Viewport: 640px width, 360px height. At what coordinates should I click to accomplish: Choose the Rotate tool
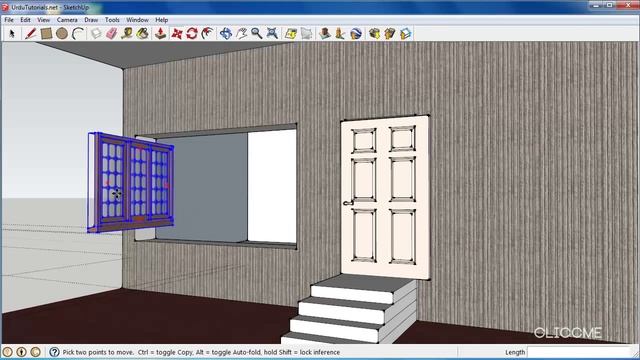(192, 33)
